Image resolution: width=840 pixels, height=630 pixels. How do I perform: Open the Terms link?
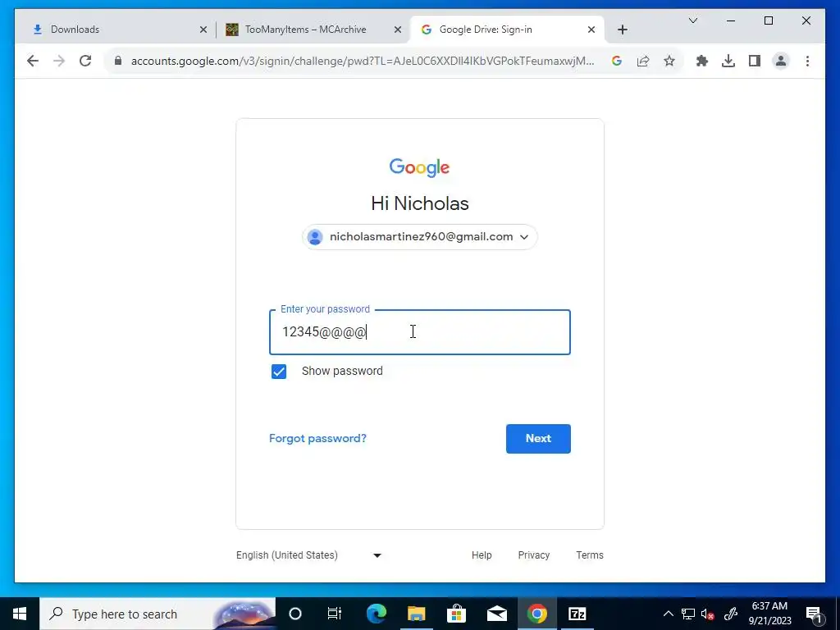click(x=589, y=555)
